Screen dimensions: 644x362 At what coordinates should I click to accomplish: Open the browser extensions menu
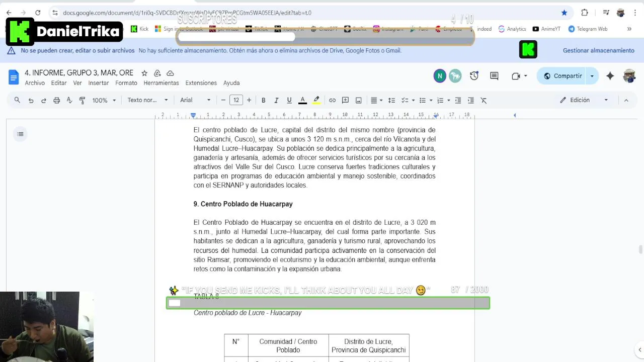point(585,13)
